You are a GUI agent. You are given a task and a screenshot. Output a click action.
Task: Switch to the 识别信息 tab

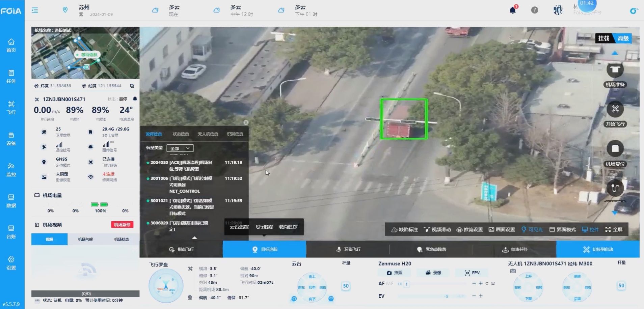tap(235, 134)
